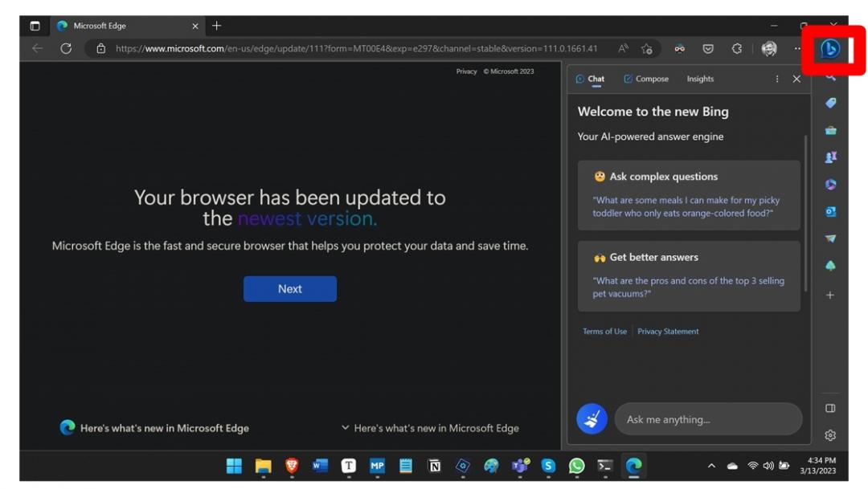
Task: Open the Pocket save-page shield icon
Action: point(708,49)
